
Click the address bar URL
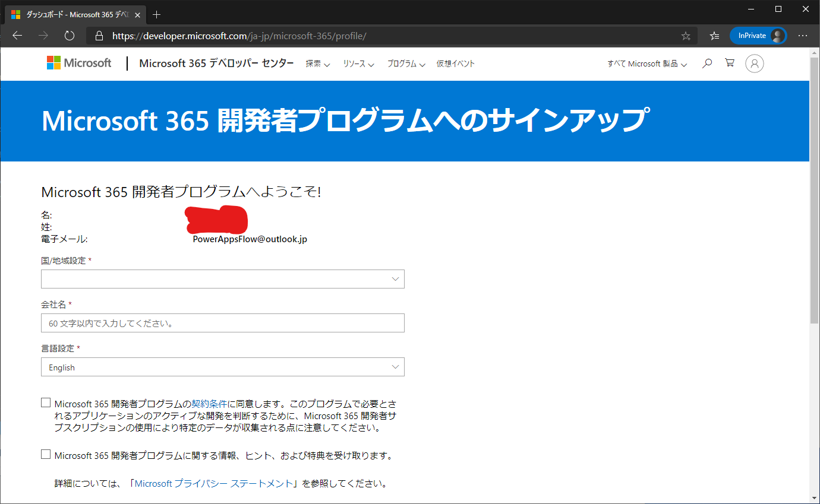[239, 36]
